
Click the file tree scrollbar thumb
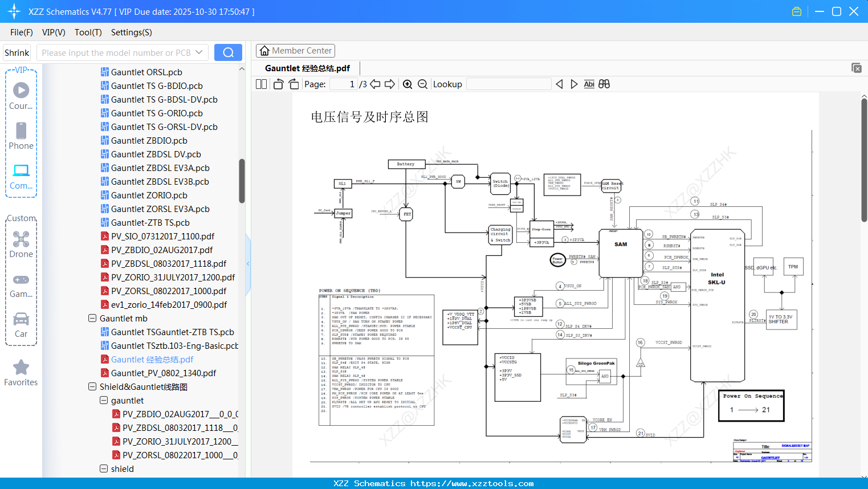(x=242, y=181)
